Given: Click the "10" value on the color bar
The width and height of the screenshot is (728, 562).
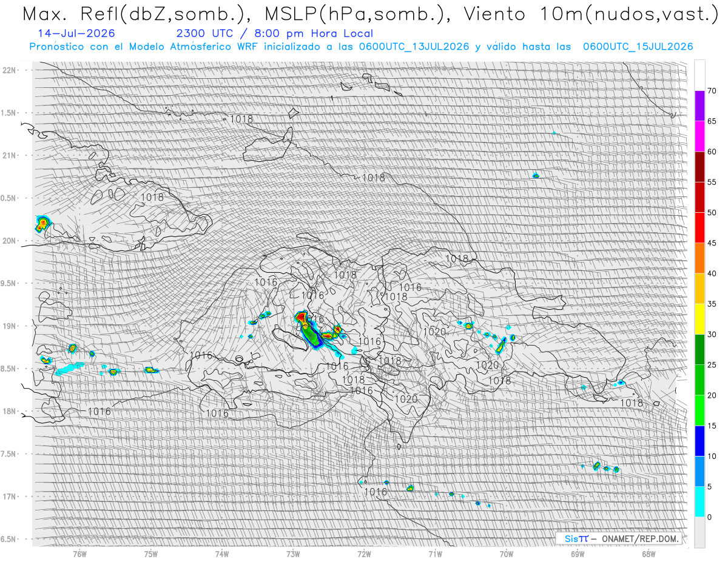Looking at the screenshot, I should 712,456.
